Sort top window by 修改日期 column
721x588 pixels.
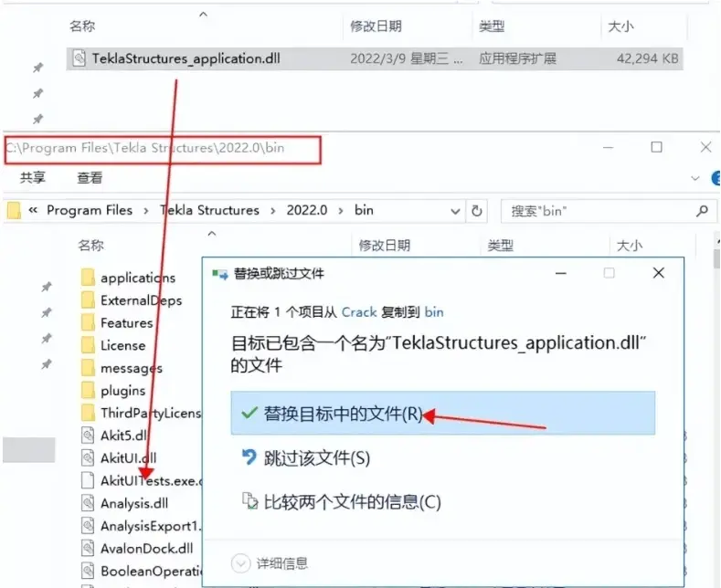click(x=376, y=26)
